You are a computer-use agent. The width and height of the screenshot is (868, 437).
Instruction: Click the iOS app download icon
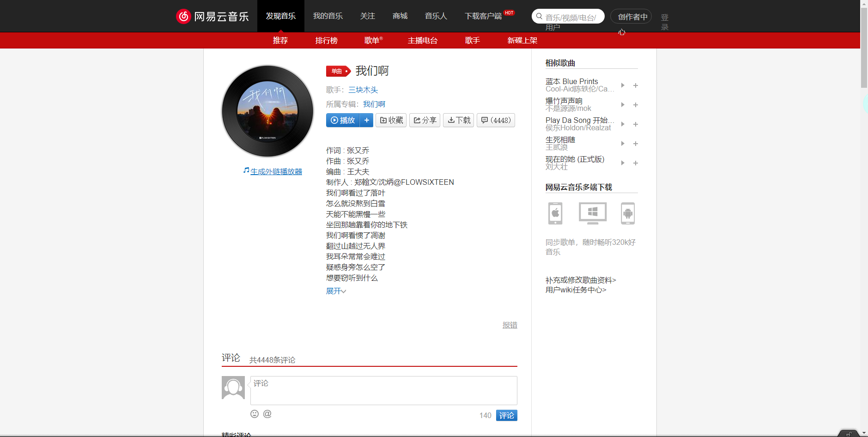(x=555, y=213)
